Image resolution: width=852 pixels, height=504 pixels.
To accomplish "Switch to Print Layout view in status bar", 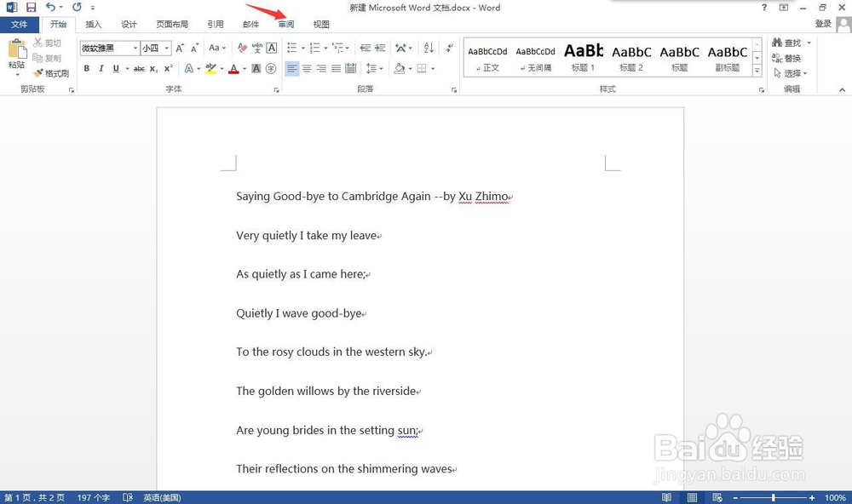I will point(692,497).
